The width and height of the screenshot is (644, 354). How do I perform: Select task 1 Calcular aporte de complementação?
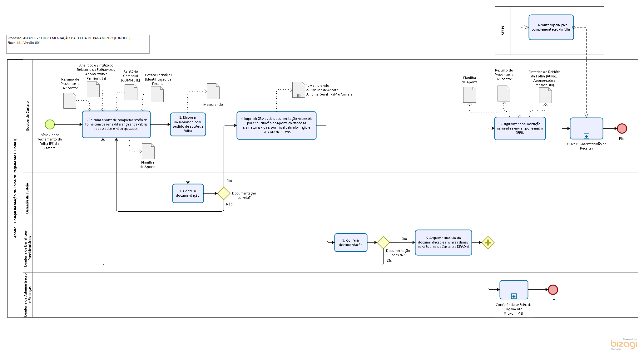tap(116, 124)
